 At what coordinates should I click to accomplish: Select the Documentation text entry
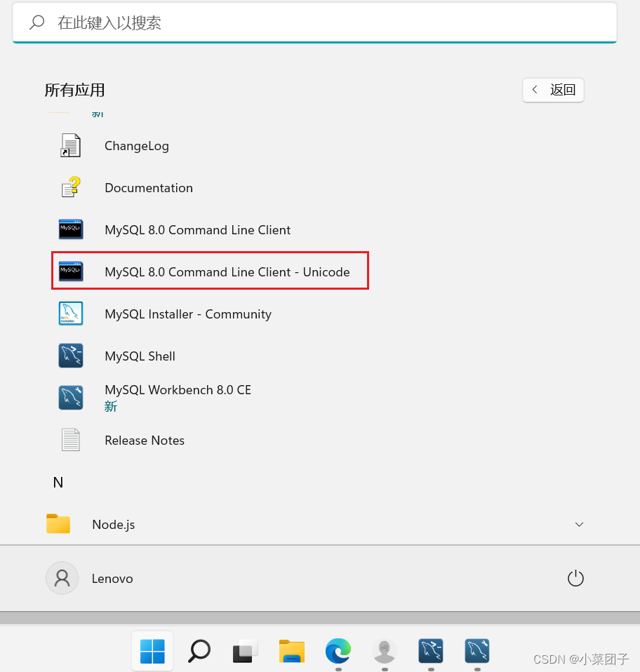[x=149, y=188]
